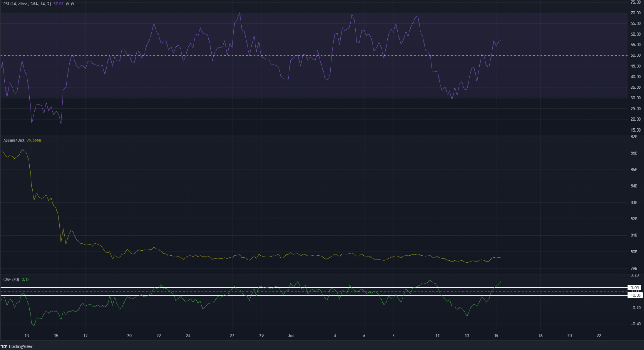Click date 17 on the time axis
644x350 pixels.
pyautogui.click(x=85, y=336)
